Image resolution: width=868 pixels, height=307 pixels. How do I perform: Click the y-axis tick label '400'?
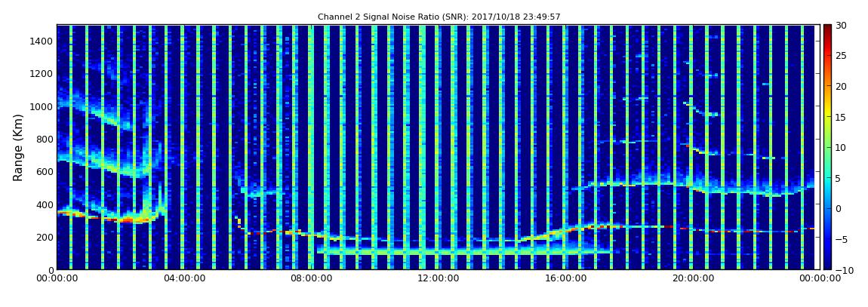click(x=45, y=204)
